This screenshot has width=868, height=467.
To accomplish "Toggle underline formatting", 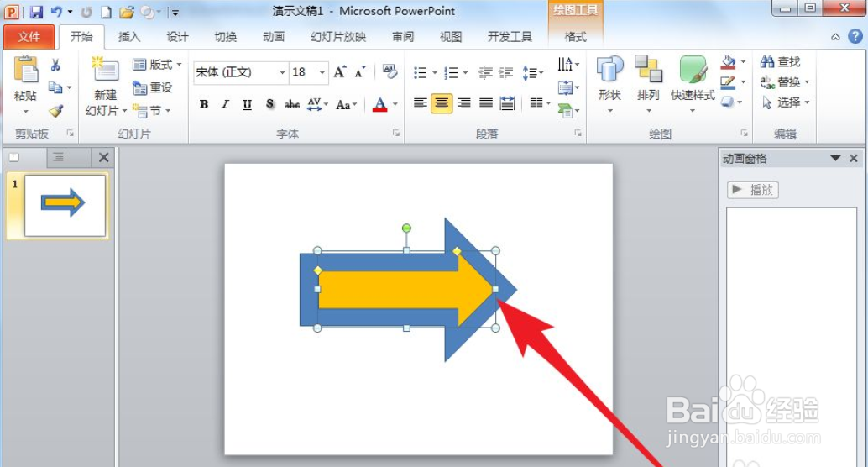I will (x=248, y=104).
